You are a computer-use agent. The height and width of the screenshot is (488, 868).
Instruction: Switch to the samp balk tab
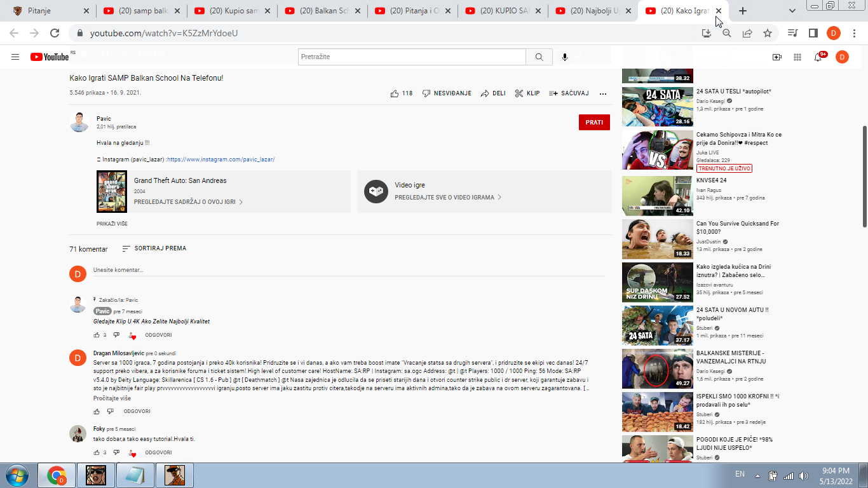142,11
